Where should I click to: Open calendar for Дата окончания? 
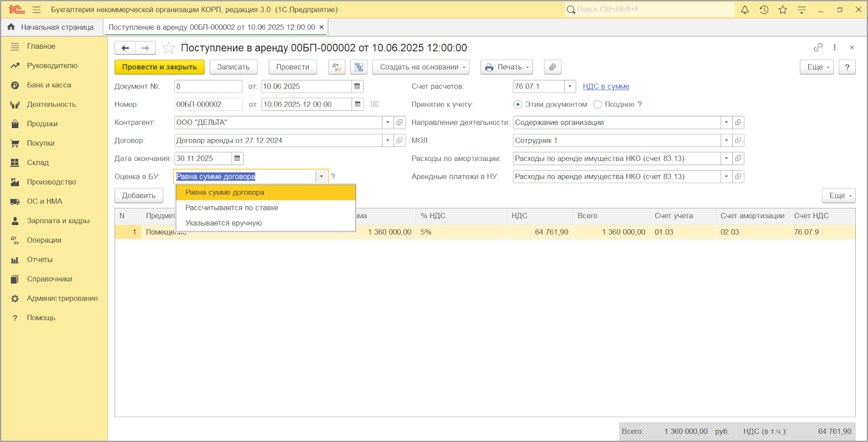tap(238, 159)
